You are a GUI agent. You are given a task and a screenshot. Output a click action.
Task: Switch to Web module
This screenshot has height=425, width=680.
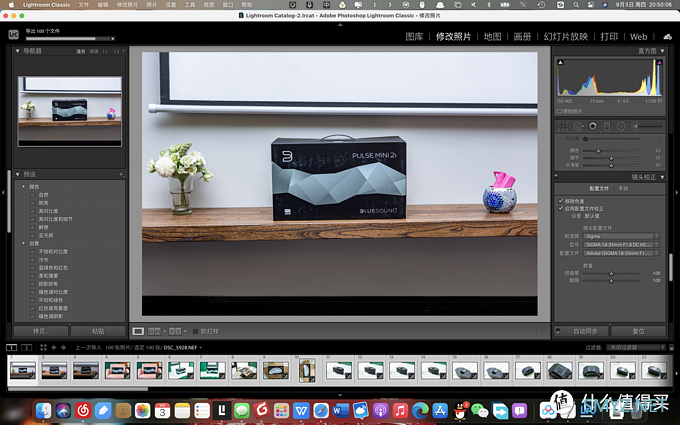638,37
